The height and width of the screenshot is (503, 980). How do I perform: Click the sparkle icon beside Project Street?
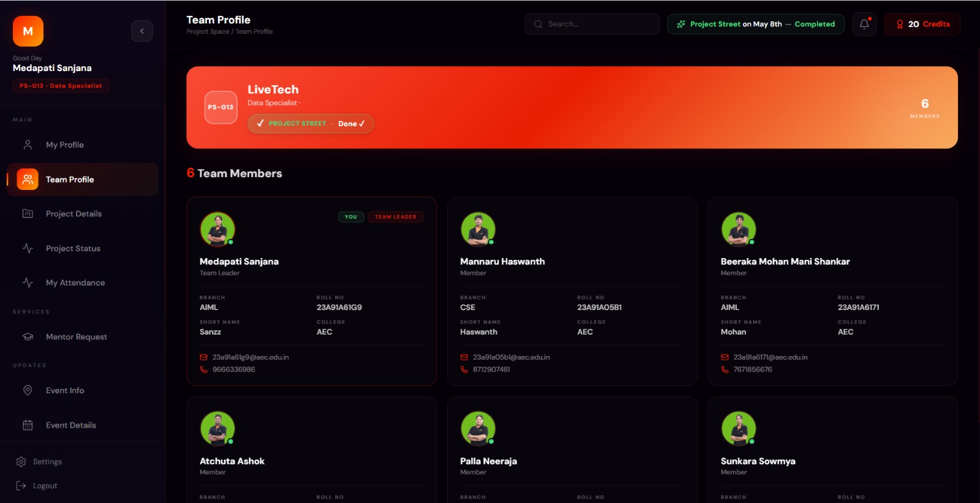point(681,24)
